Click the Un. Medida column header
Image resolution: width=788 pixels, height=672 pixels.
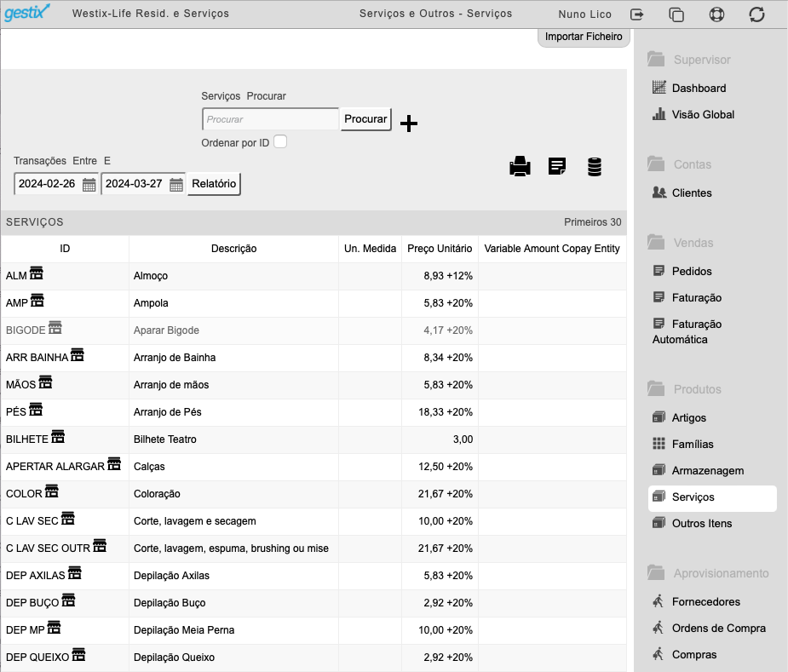point(370,249)
